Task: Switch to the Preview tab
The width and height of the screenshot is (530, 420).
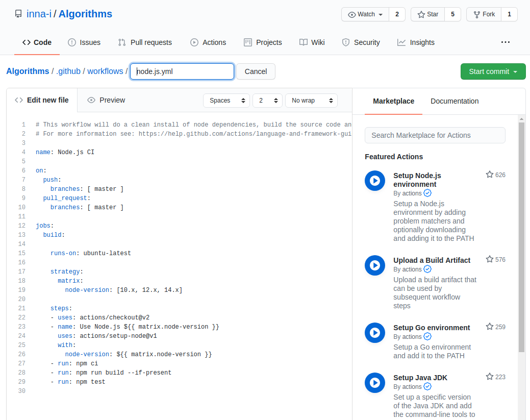Action: click(x=106, y=100)
